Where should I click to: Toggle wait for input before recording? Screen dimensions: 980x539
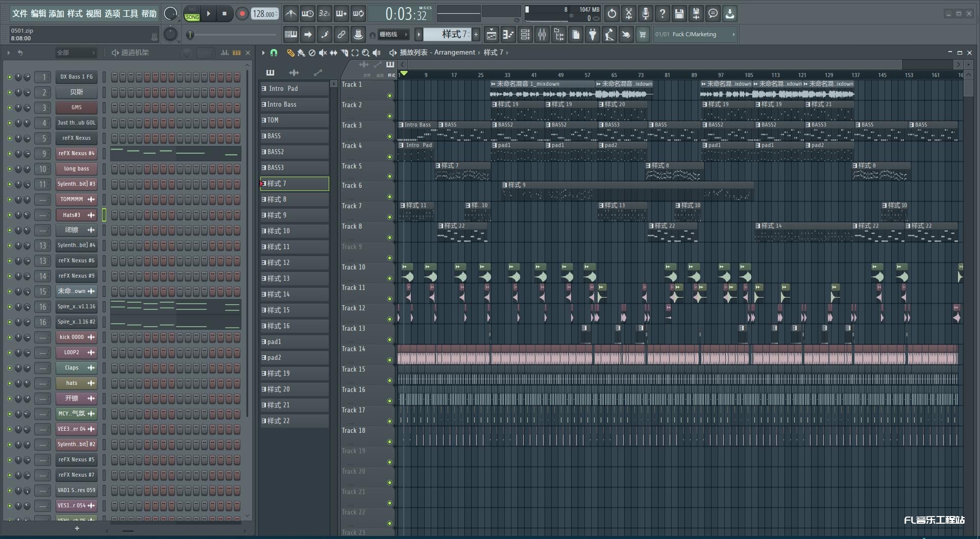tap(308, 14)
